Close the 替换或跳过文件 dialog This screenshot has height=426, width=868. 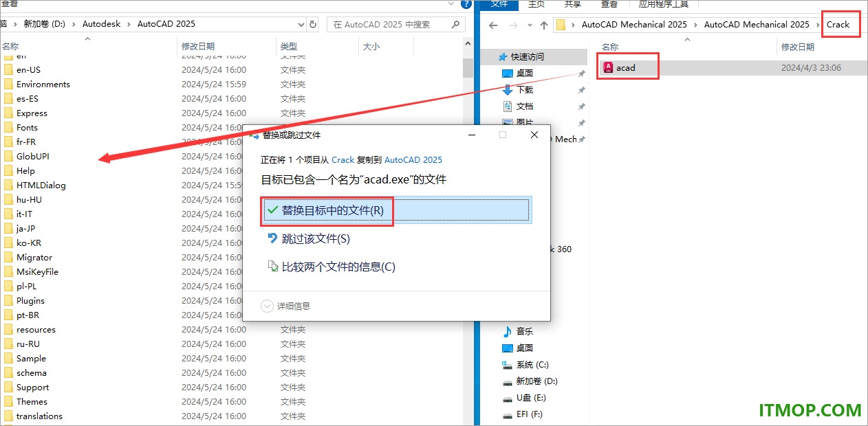(534, 135)
